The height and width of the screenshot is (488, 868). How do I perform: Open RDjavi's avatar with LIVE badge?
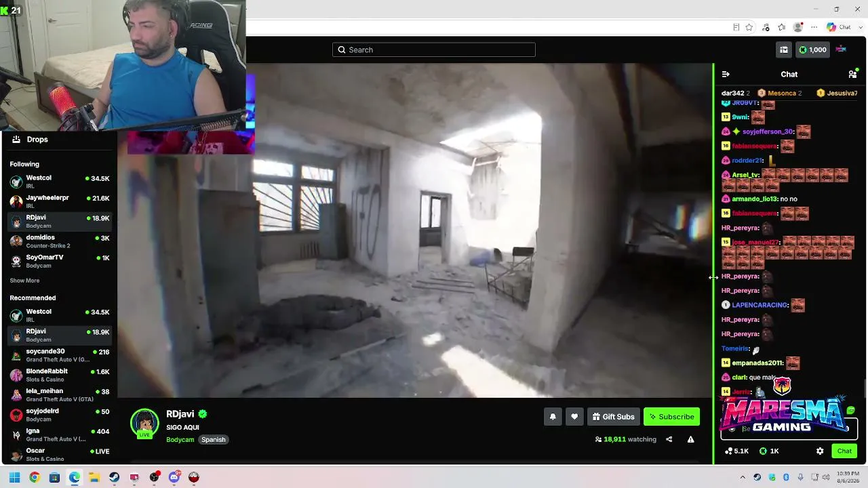coord(144,424)
